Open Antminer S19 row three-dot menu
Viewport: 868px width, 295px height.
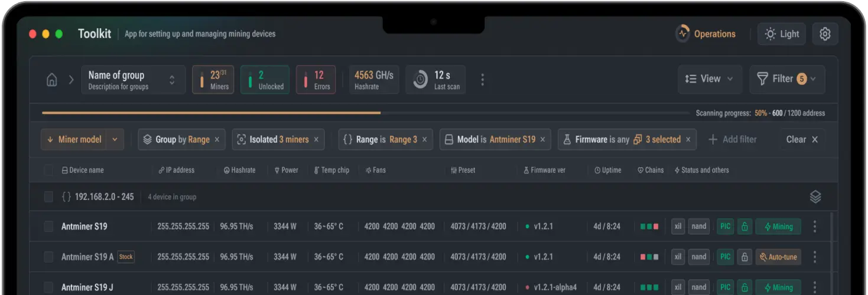click(x=815, y=227)
